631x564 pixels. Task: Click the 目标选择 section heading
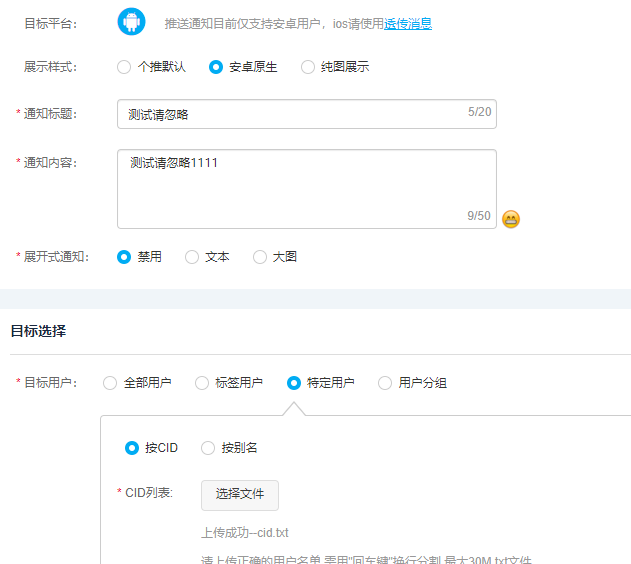coord(38,330)
